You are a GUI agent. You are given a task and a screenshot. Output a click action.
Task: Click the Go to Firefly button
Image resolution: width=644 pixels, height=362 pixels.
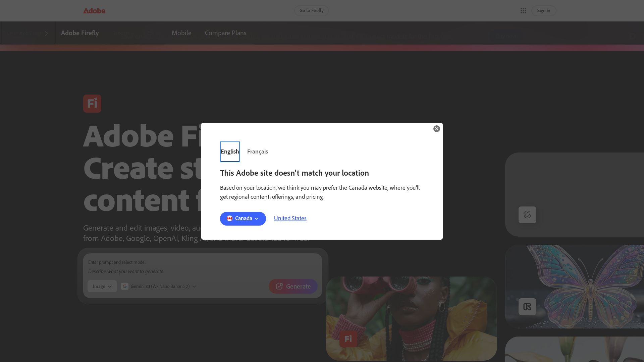coord(311,11)
